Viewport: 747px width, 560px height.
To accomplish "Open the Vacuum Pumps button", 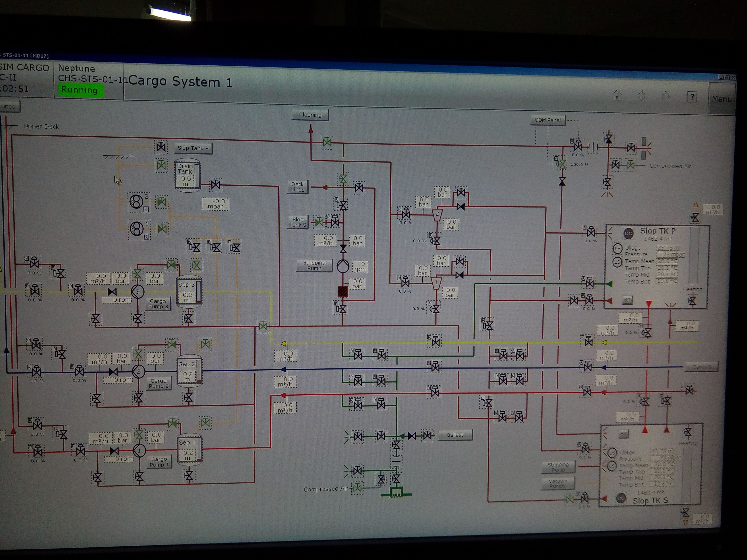I will tap(558, 483).
